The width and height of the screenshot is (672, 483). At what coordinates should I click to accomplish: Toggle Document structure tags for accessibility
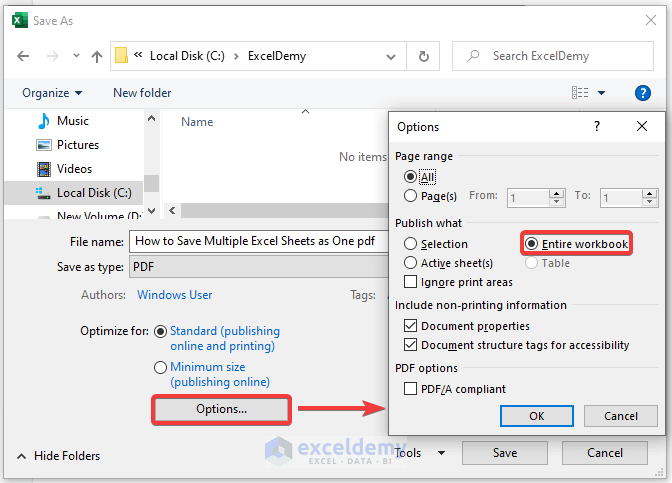(x=410, y=345)
